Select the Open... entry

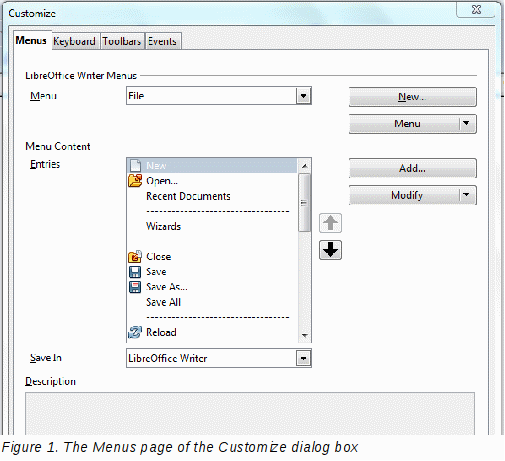pyautogui.click(x=212, y=180)
